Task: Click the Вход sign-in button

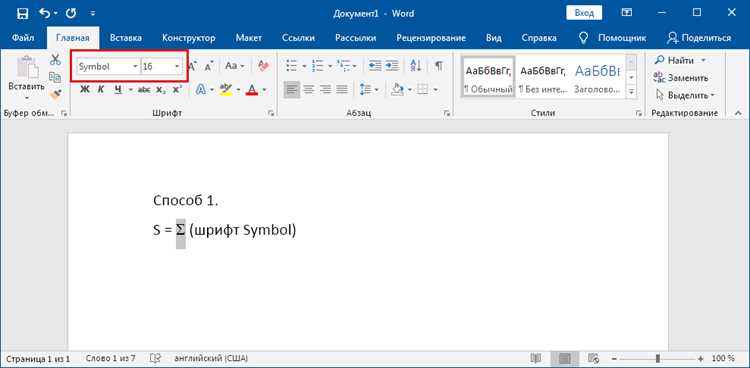Action: tap(584, 13)
